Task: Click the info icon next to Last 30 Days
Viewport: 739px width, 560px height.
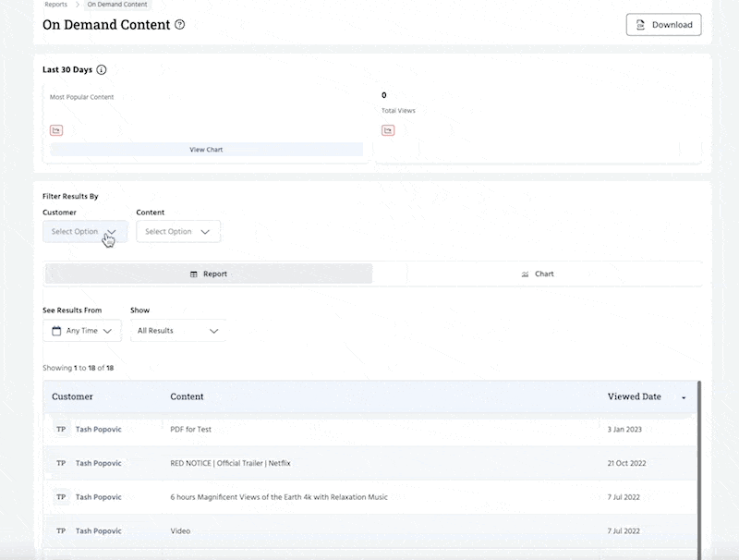Action: pyautogui.click(x=102, y=69)
